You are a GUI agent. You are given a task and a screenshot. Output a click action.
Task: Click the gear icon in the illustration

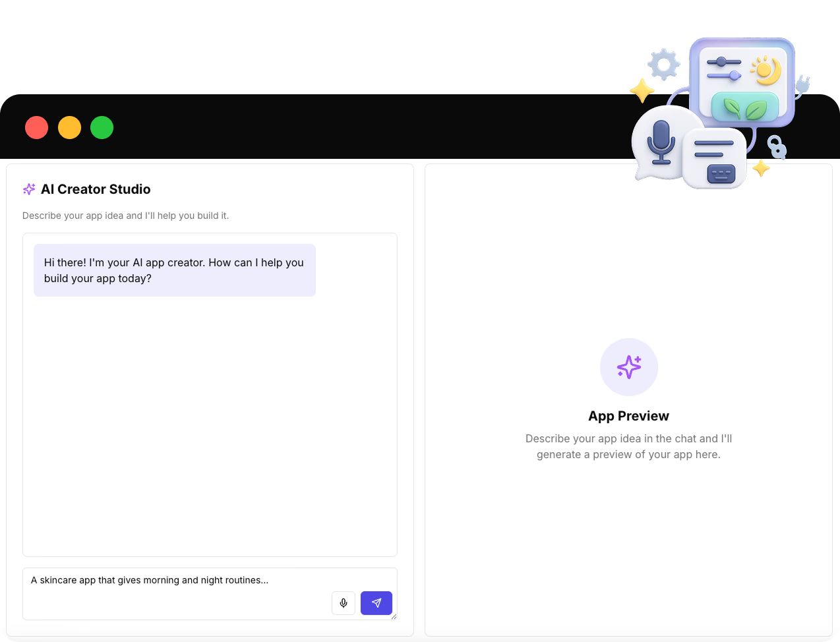click(x=663, y=65)
